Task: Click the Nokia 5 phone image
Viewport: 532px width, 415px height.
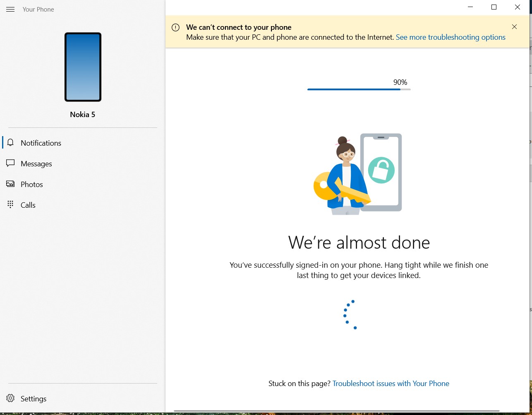Action: [83, 67]
